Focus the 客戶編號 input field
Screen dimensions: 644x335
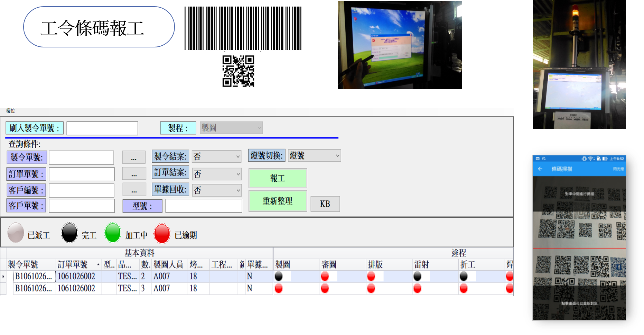point(82,190)
